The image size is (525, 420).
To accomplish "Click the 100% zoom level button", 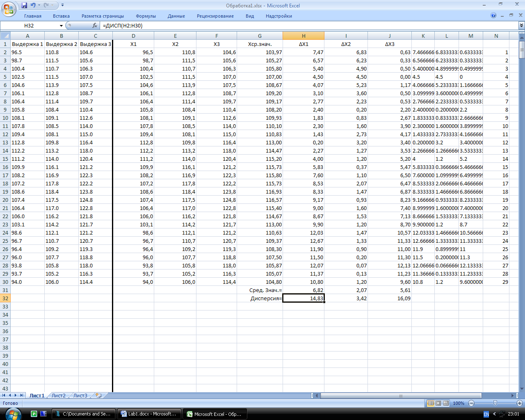I will click(459, 403).
